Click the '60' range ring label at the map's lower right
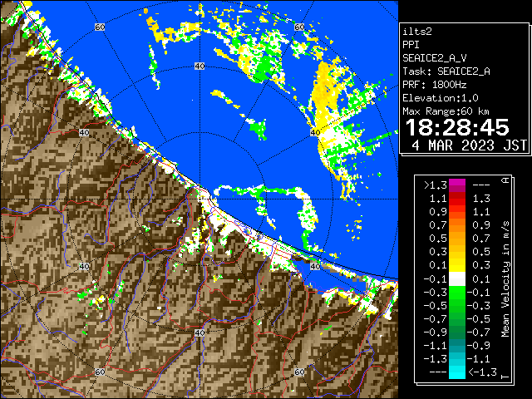Viewport: 532px width, 399px height. [x=299, y=372]
